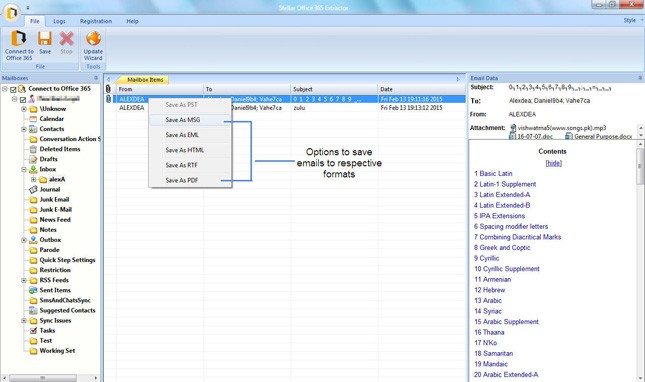Expand the \Unknow folder
The image size is (645, 382).
(24, 109)
